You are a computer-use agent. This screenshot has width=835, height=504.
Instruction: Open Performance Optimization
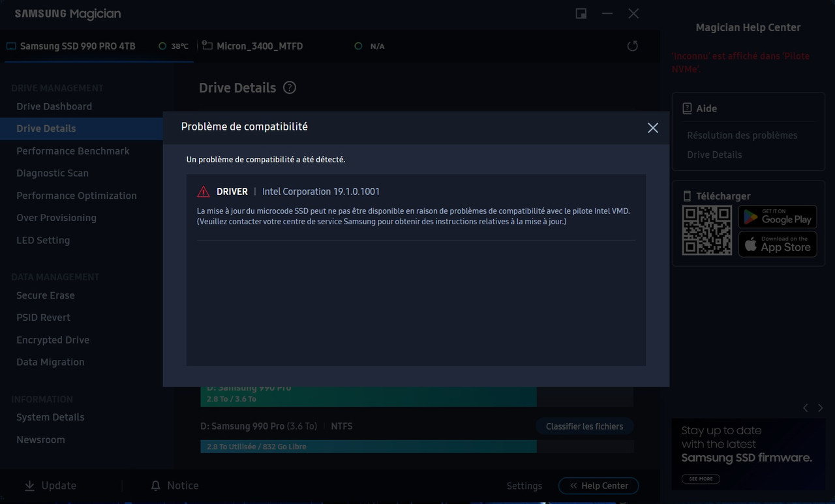click(76, 196)
